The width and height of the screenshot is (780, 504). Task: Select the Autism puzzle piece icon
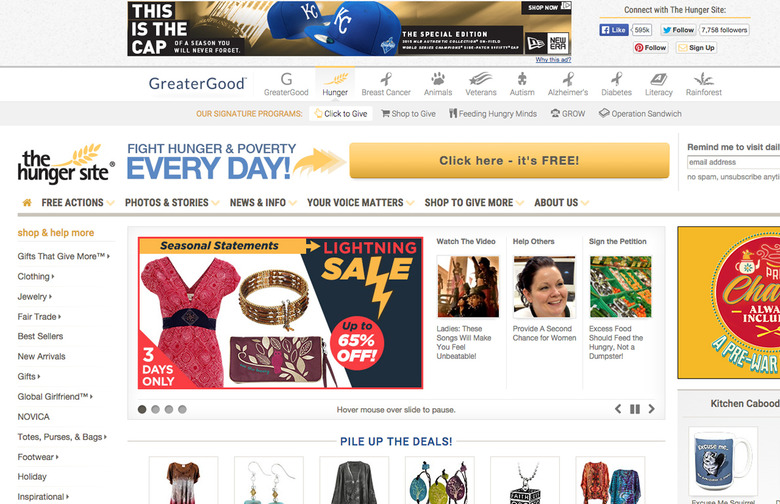tap(522, 79)
